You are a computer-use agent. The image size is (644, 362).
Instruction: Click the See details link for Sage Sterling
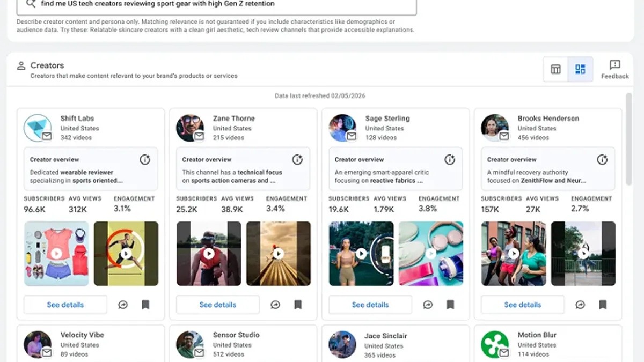tap(369, 304)
